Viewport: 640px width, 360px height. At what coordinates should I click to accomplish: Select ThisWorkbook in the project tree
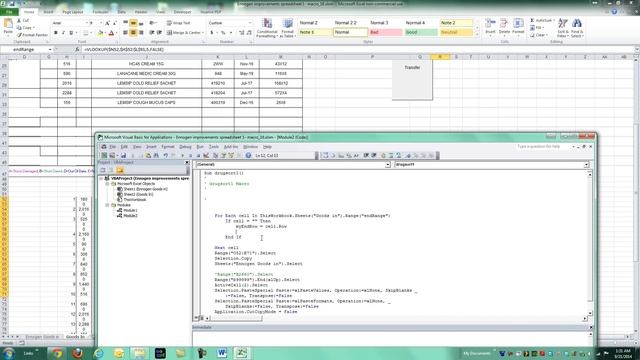[135, 200]
